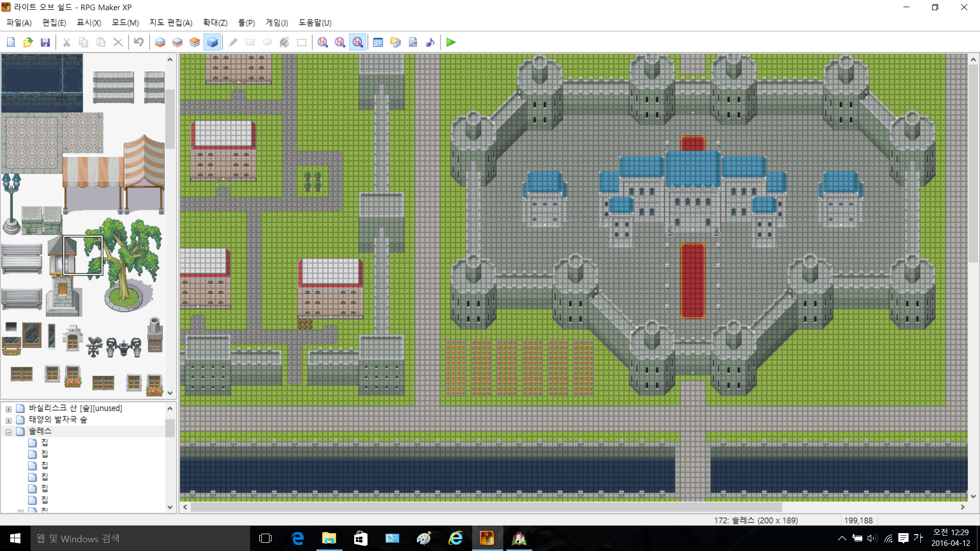
Task: Start Playtest with the green play arrow
Action: coord(451,42)
